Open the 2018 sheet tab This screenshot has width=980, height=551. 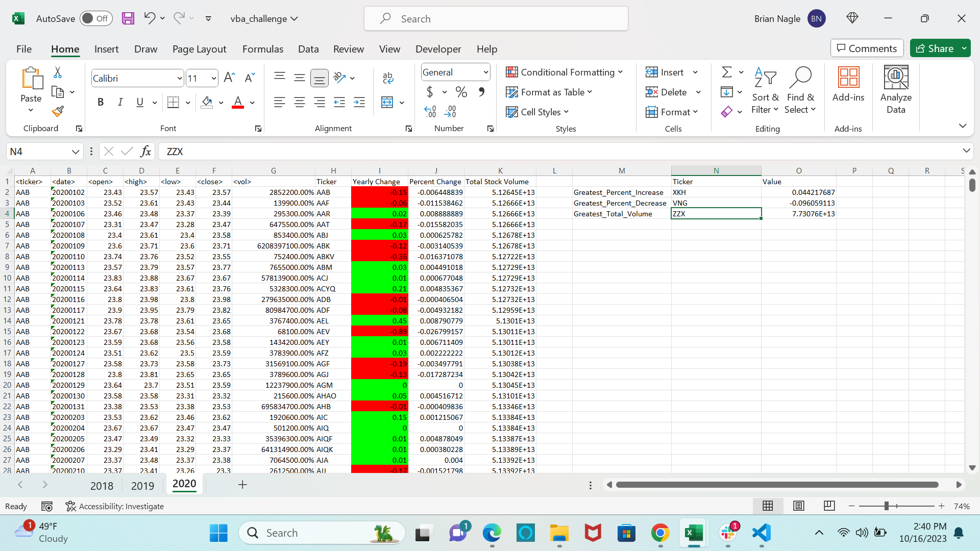102,486
